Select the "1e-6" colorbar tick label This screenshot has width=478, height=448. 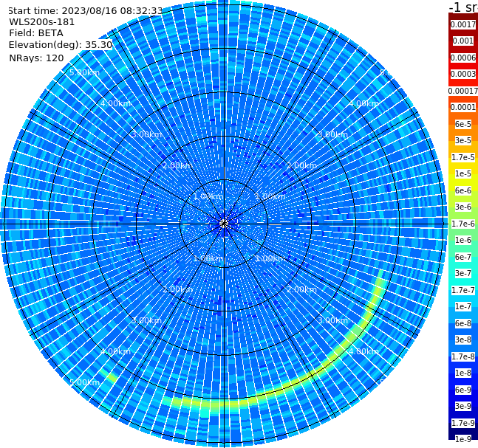(462, 240)
